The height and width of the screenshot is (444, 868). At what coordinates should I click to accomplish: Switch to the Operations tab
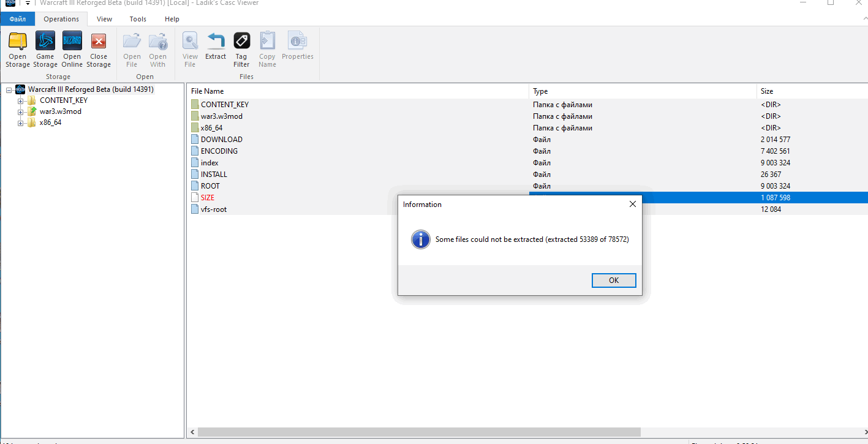click(x=61, y=19)
